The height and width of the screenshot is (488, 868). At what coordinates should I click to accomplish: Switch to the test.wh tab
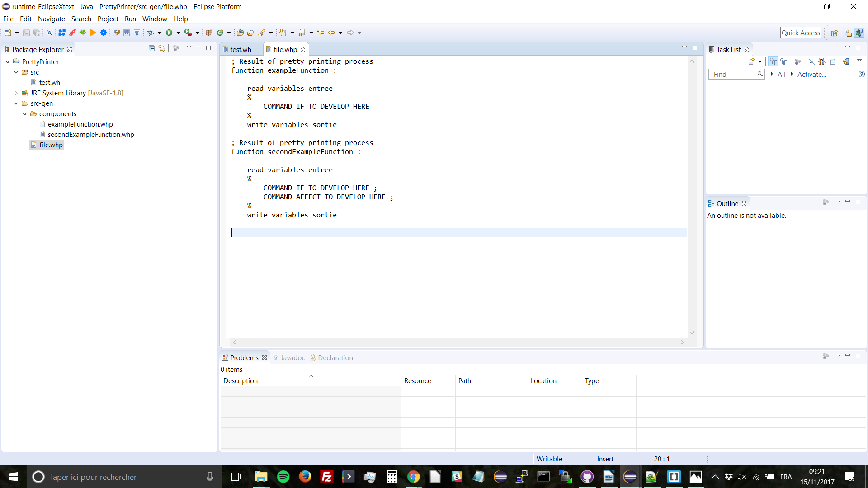[240, 49]
